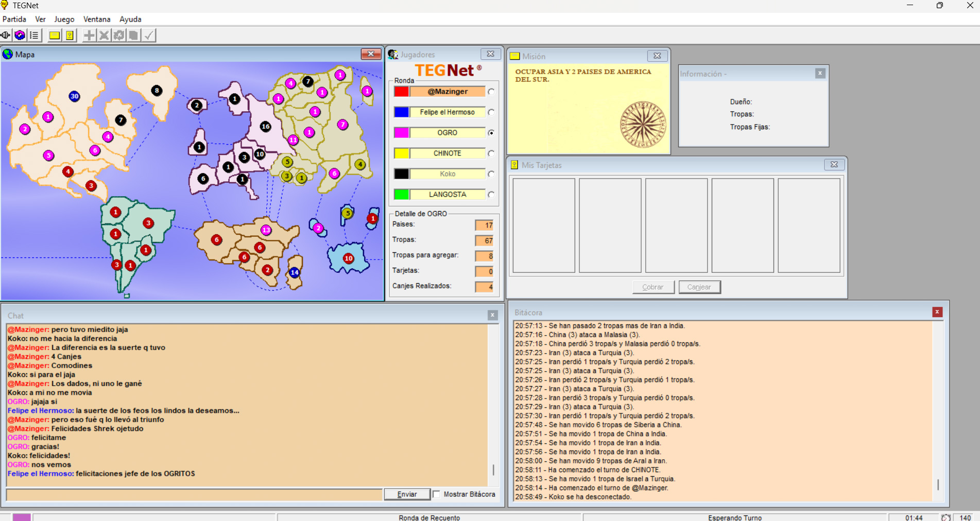Select the radio button beside LANGOSTA
Viewport: 980px width, 521px height.
click(x=491, y=195)
